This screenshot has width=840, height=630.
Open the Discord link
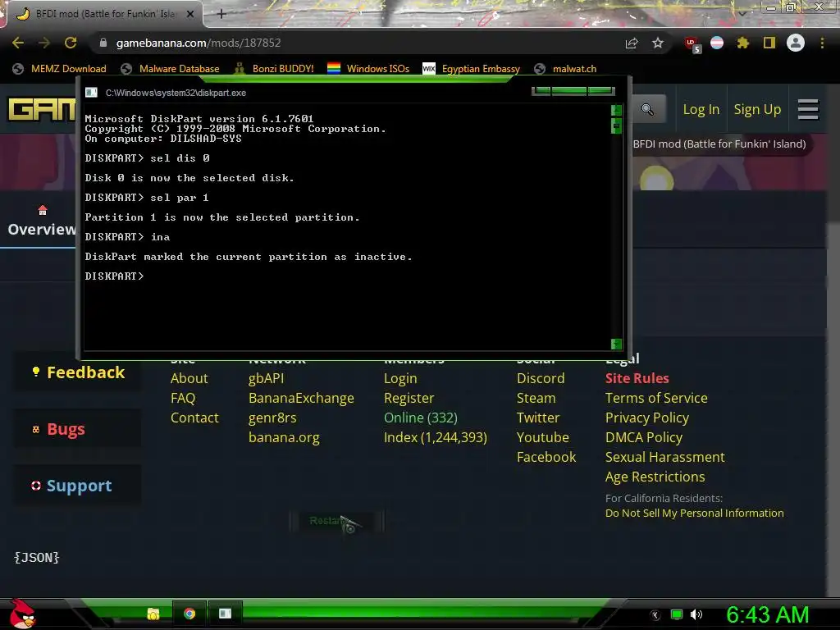[x=541, y=378]
